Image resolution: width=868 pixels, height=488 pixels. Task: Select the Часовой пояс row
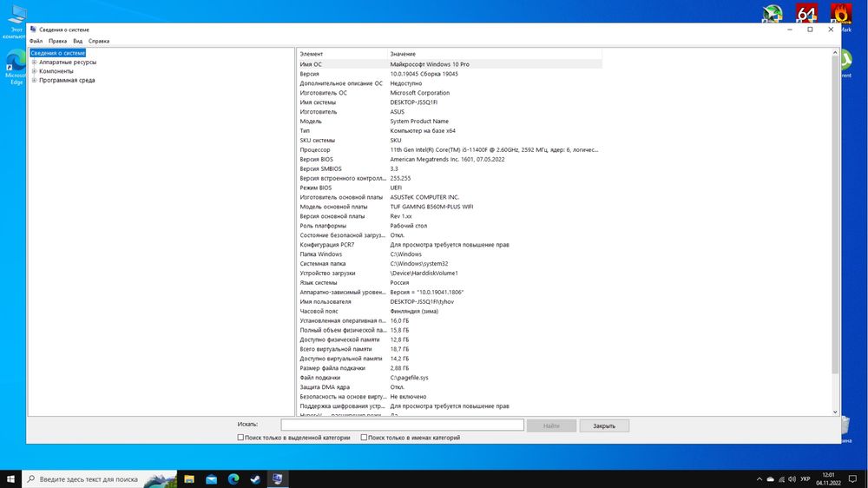pos(449,311)
